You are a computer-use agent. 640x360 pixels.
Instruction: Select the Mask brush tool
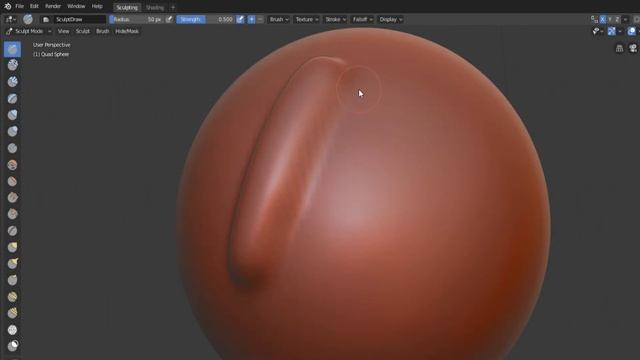point(12,346)
